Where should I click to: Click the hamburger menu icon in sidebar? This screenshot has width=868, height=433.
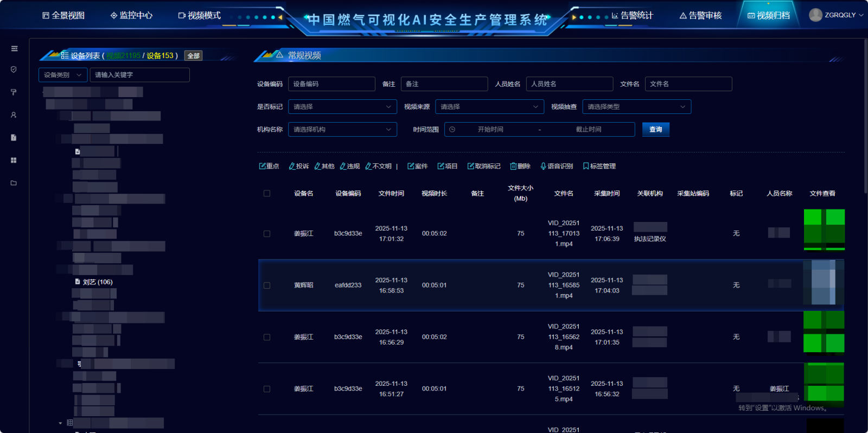[x=14, y=49]
